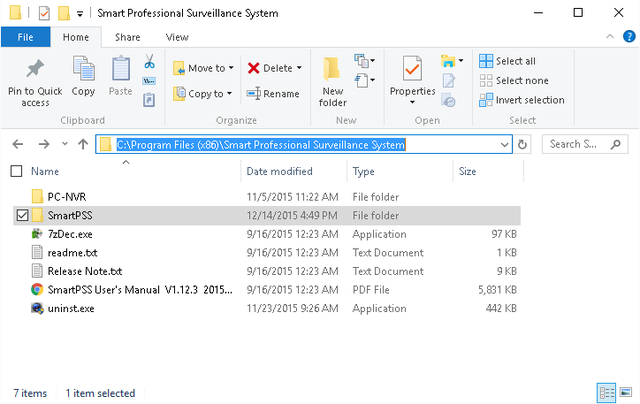
Task: Click the Paste clipboard icon
Action: pyautogui.click(x=120, y=70)
